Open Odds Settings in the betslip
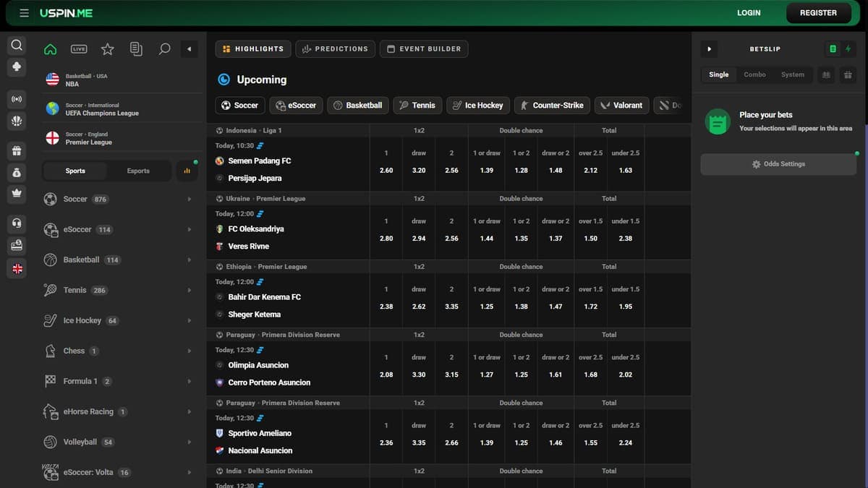The image size is (868, 488). 778,164
